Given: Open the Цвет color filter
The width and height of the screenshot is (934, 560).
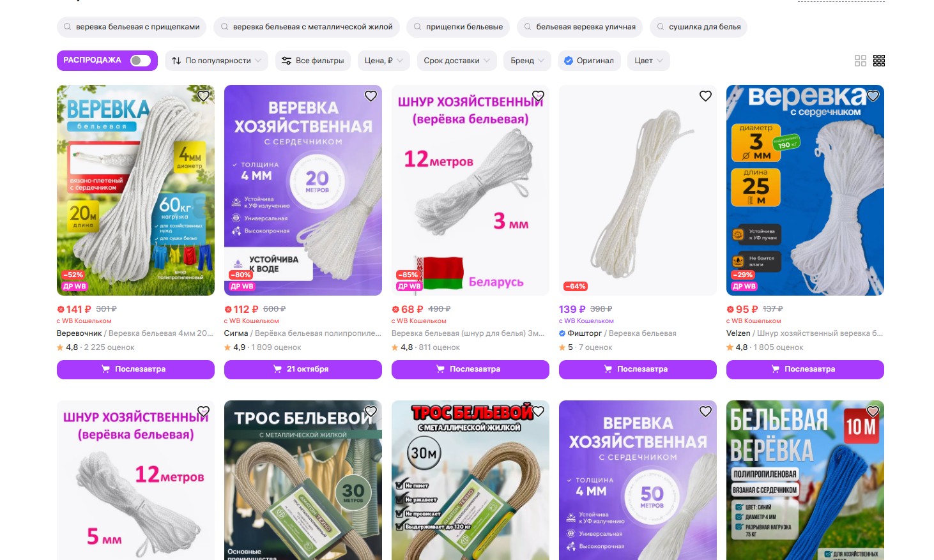Looking at the screenshot, I should 648,61.
